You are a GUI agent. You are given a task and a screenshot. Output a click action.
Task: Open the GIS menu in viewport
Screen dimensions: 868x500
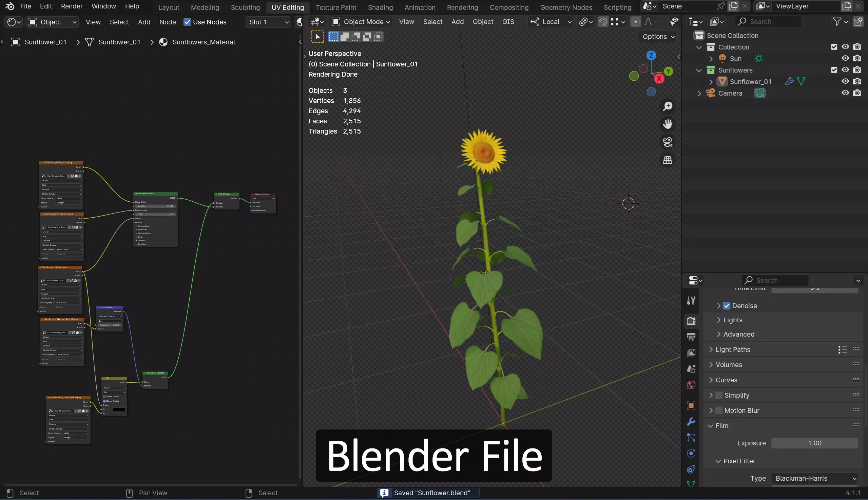(x=508, y=22)
